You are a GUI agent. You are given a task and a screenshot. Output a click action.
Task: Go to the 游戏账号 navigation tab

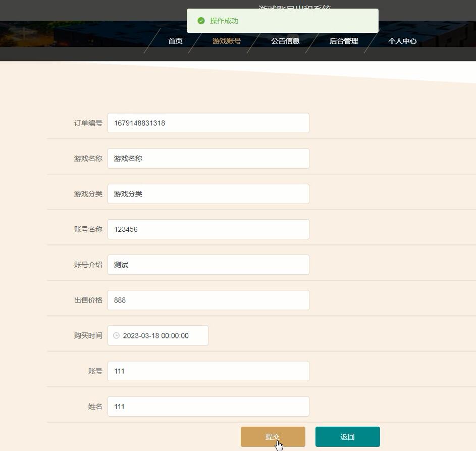click(x=227, y=41)
